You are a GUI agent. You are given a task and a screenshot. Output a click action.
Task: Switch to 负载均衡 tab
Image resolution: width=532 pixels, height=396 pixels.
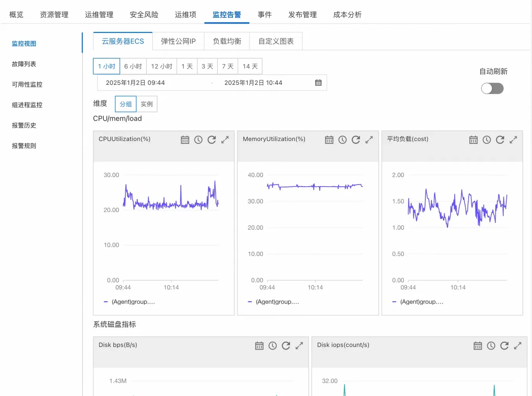click(227, 41)
